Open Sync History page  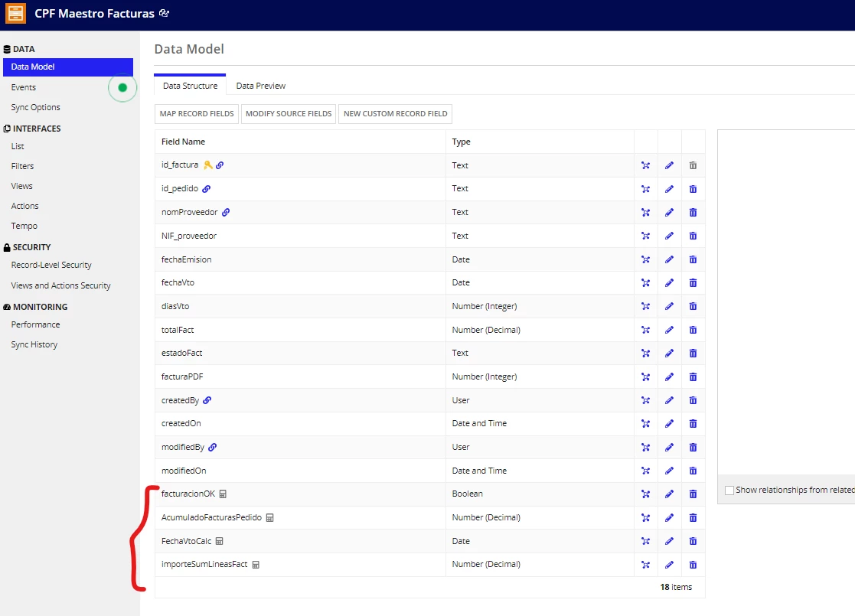tap(34, 344)
